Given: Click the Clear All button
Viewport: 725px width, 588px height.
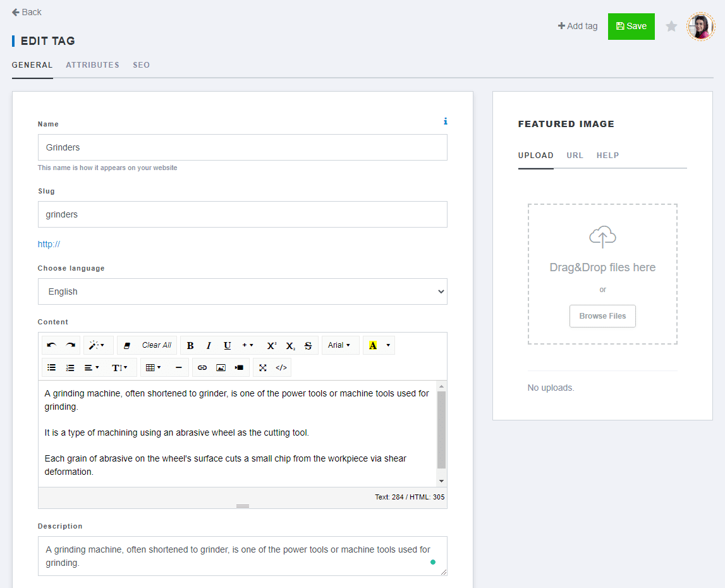Looking at the screenshot, I should (156, 345).
